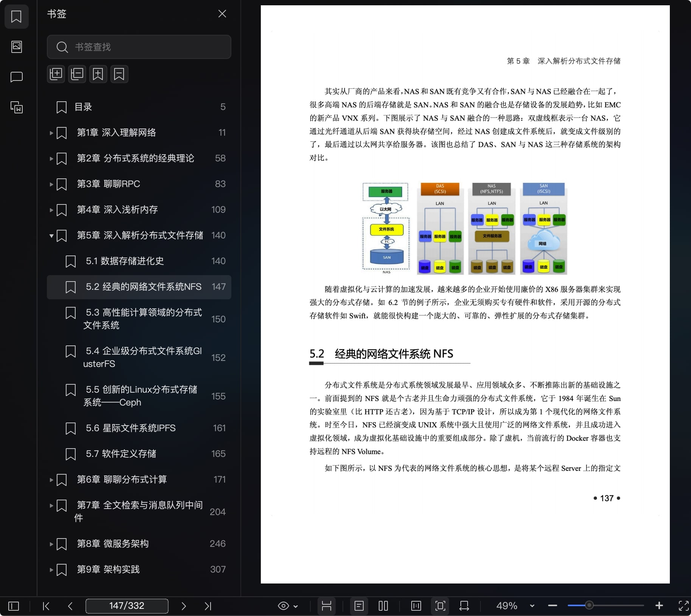Click header 第 5 章 深入解析分布式文件存储
The height and width of the screenshot is (616, 691).
(x=564, y=61)
